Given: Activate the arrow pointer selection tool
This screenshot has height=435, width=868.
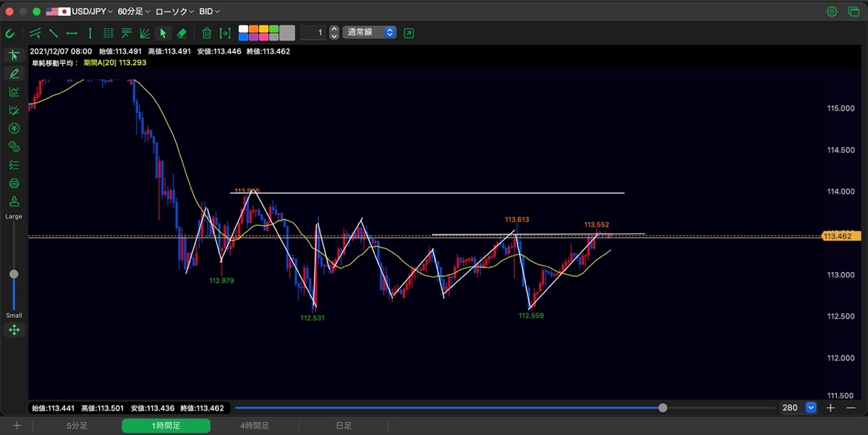Looking at the screenshot, I should [x=163, y=33].
